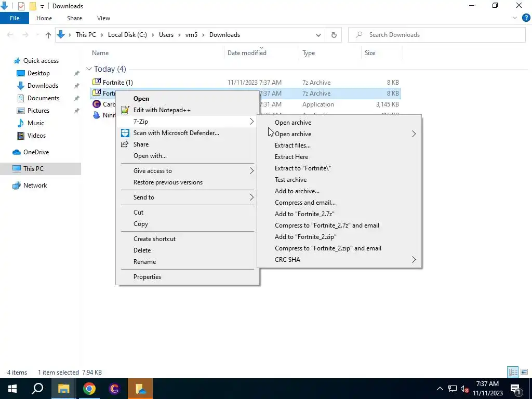Screen dimensions: 532x399
Task: Expand the second Open archive submenu arrow
Action: pyautogui.click(x=414, y=134)
